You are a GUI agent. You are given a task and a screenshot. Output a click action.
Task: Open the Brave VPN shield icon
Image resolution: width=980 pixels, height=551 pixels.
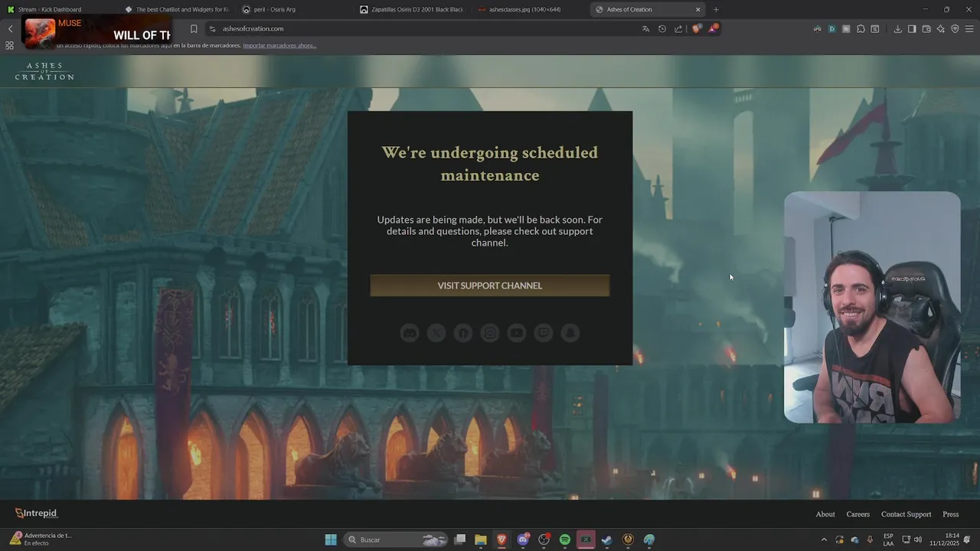coord(955,29)
